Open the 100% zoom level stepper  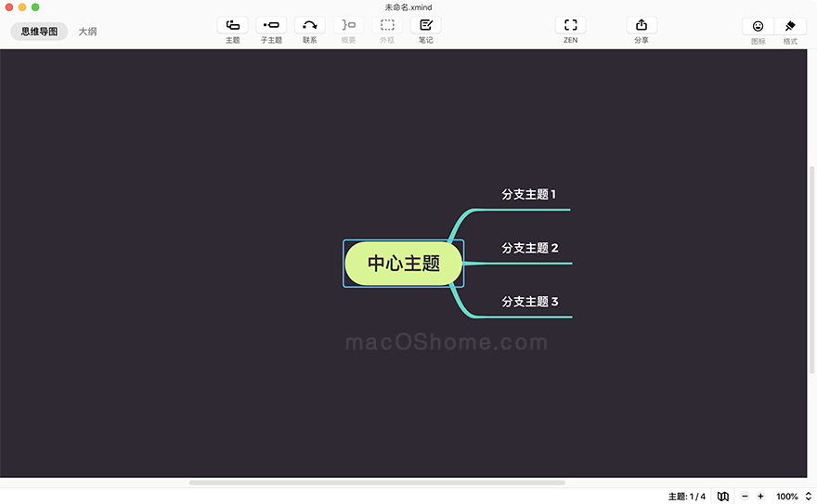pos(808,497)
